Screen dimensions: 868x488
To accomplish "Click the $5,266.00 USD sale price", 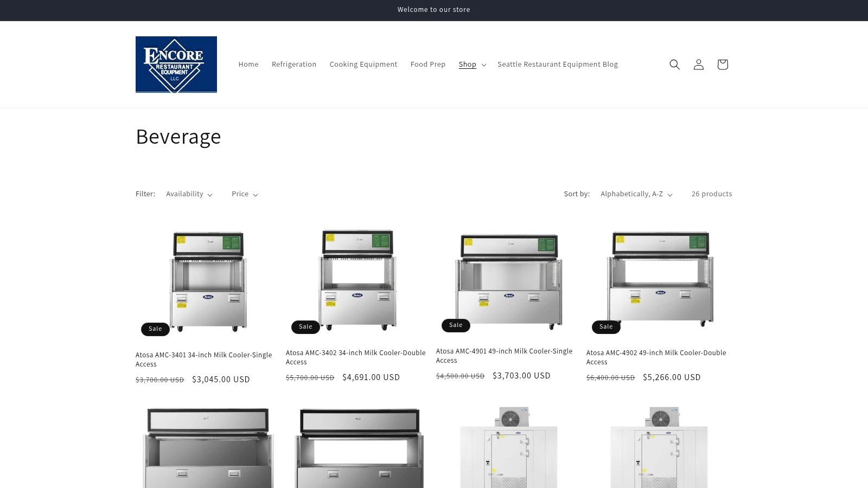I will (672, 377).
